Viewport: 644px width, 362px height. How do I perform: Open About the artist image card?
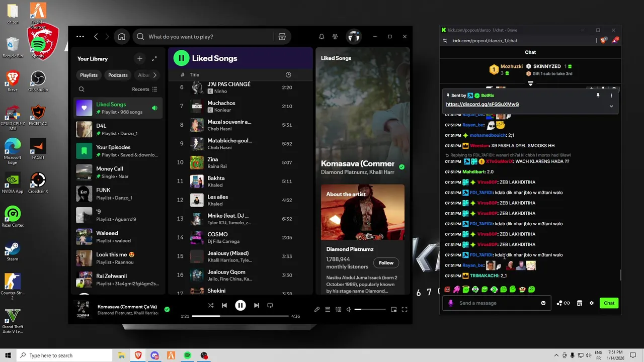tap(363, 212)
